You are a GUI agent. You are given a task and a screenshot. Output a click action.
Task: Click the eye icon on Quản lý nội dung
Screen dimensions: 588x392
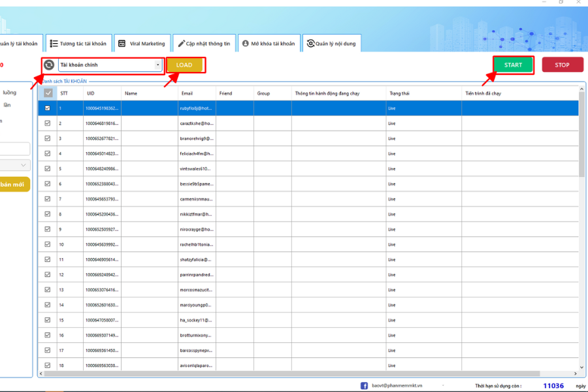click(x=310, y=44)
